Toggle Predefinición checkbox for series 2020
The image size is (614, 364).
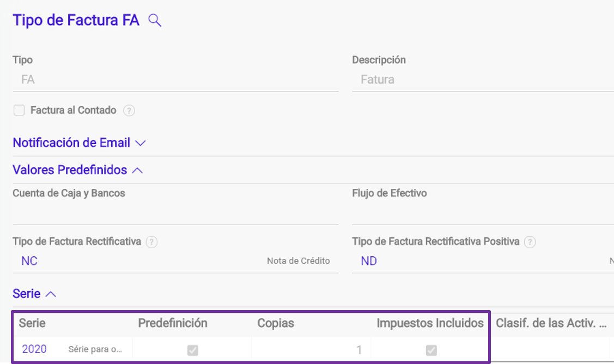(193, 350)
